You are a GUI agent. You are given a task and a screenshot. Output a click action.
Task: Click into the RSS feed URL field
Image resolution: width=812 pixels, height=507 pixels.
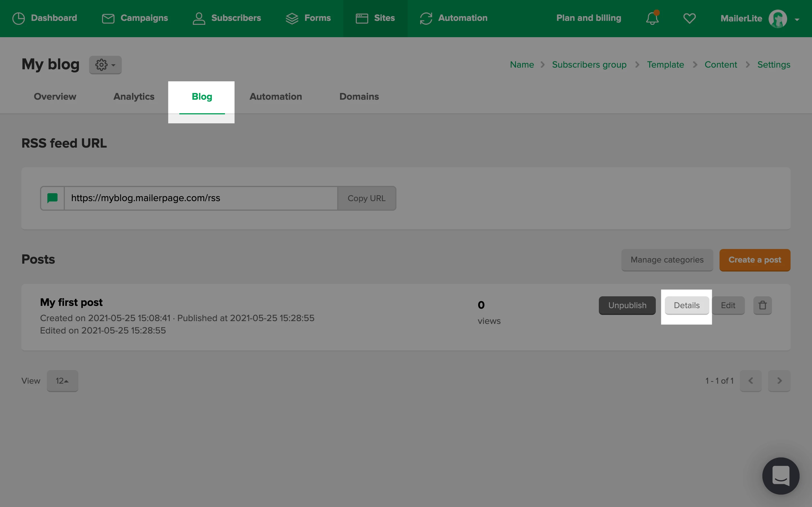pos(201,198)
